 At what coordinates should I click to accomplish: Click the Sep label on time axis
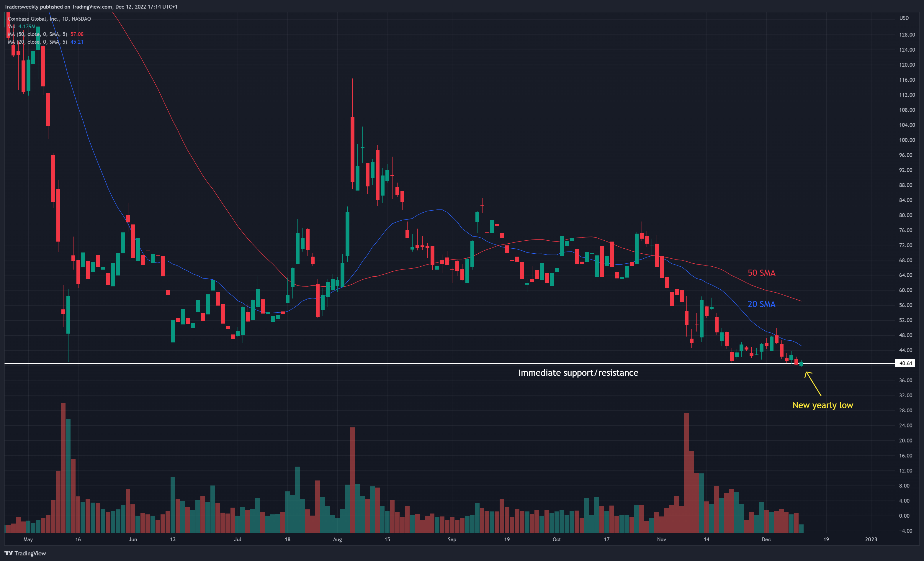coord(452,540)
